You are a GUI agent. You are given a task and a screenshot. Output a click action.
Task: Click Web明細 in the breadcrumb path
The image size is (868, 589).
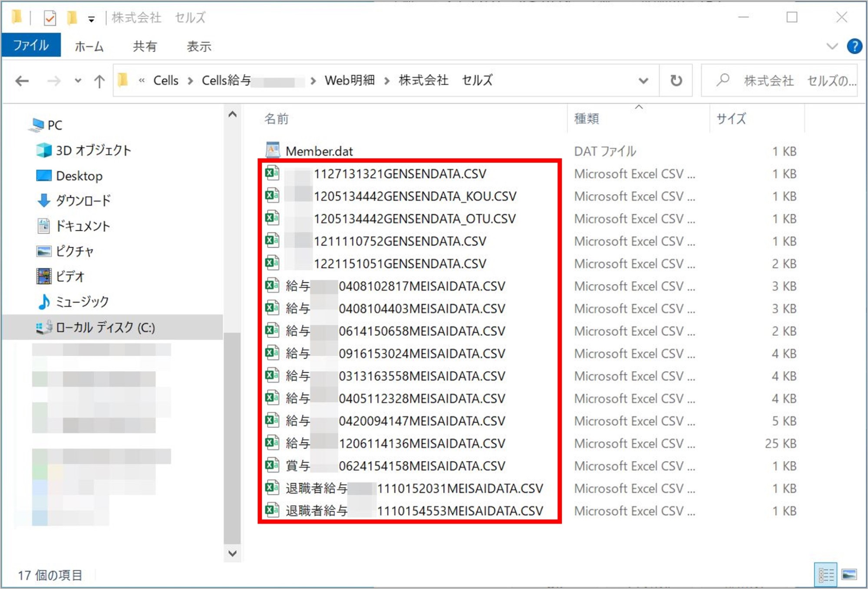click(x=350, y=80)
